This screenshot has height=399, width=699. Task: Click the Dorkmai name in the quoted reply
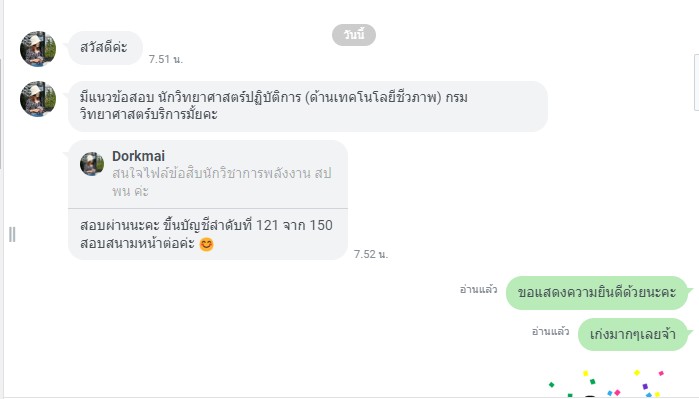tap(138, 156)
